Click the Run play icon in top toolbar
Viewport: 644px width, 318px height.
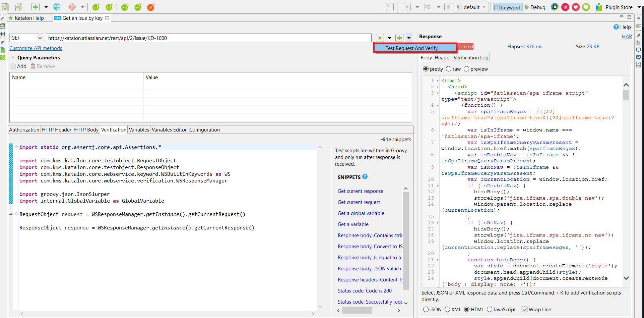tap(407, 7)
